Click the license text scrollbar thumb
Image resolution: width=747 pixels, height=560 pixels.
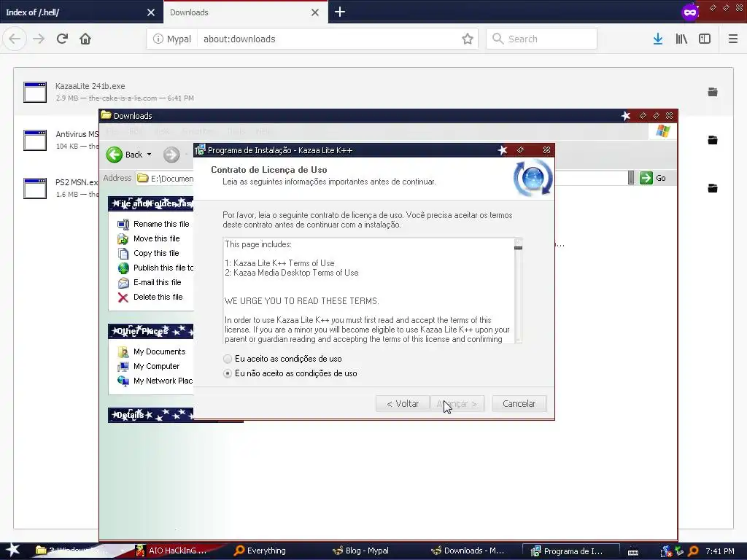[x=519, y=248]
